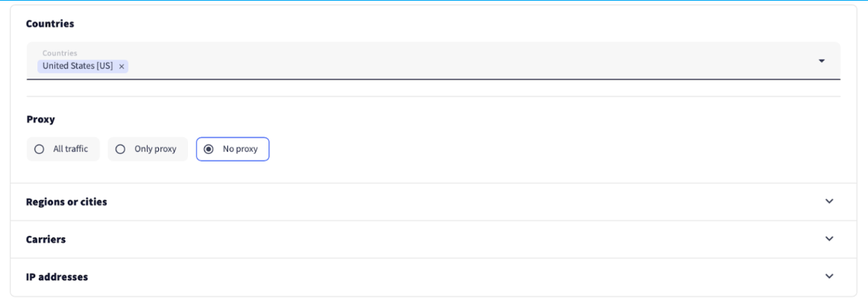Click the United States [US] chip text

tap(78, 66)
